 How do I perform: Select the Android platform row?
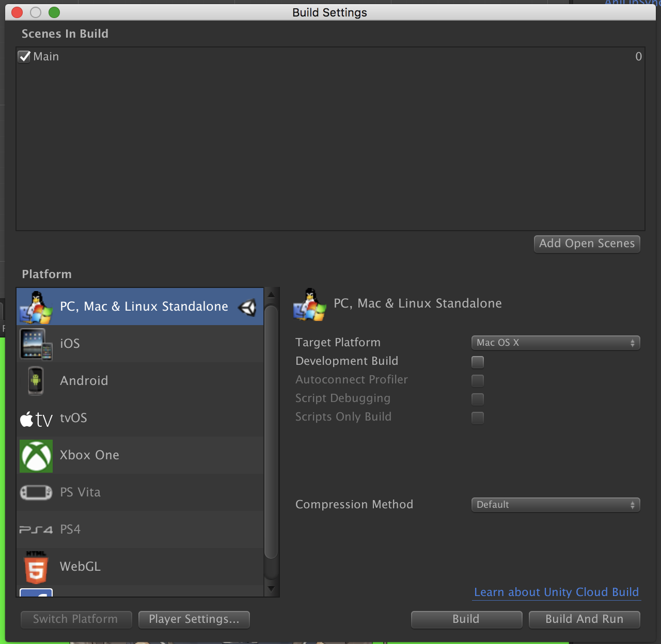coord(140,381)
